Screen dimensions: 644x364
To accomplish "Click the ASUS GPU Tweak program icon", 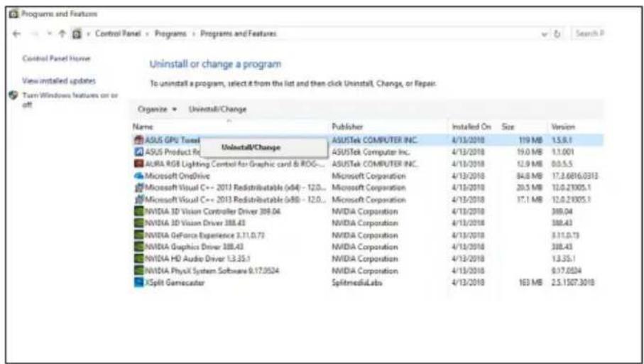I will (139, 140).
